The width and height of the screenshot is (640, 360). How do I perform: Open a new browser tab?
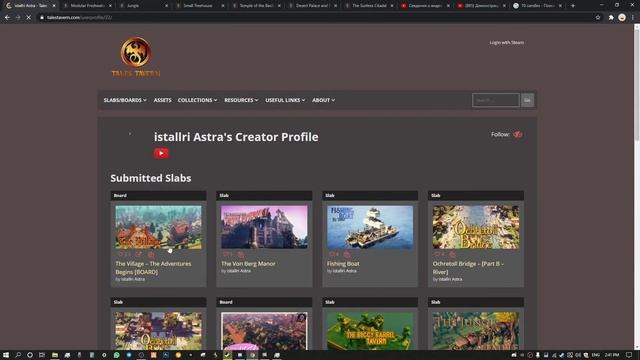click(573, 6)
